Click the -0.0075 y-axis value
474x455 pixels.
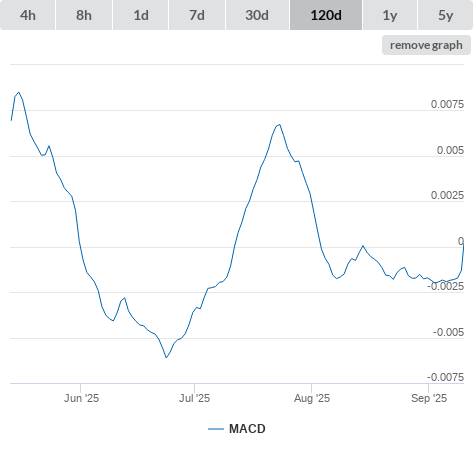click(445, 377)
